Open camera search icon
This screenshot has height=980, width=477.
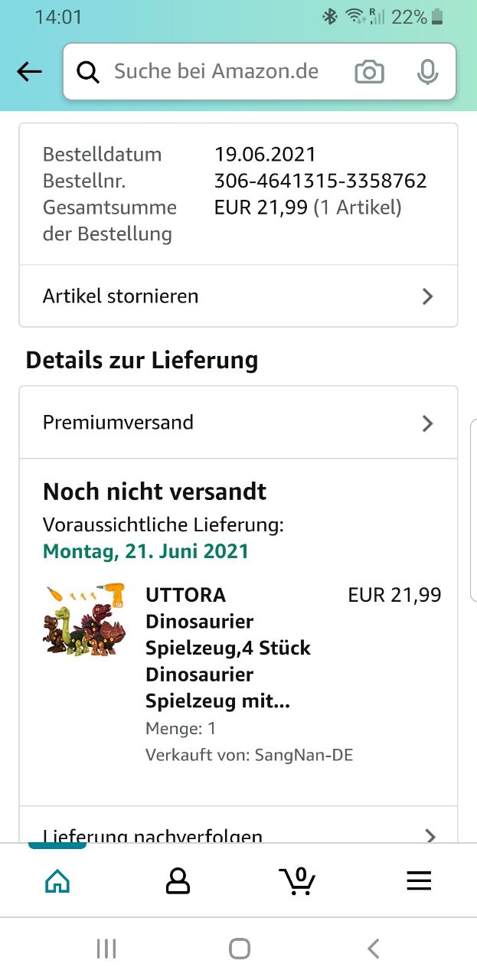369,72
